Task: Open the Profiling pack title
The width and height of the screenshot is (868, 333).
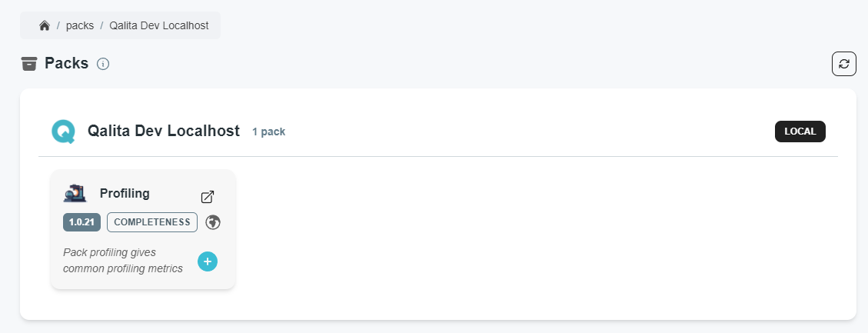Action: click(125, 193)
